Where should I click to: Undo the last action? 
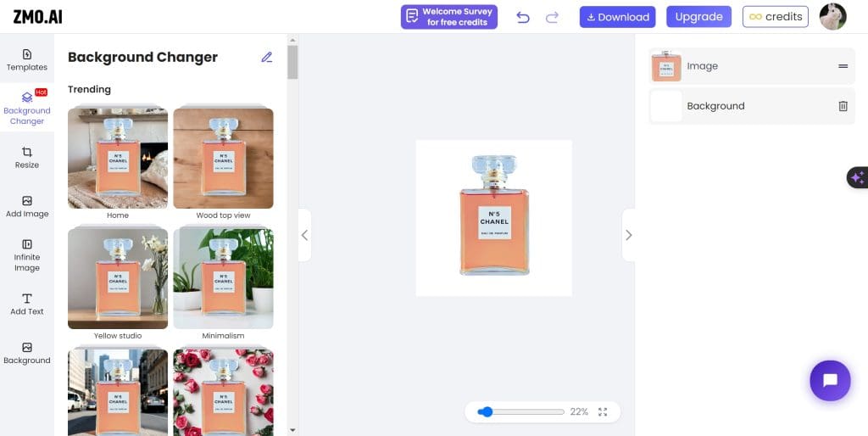[522, 17]
